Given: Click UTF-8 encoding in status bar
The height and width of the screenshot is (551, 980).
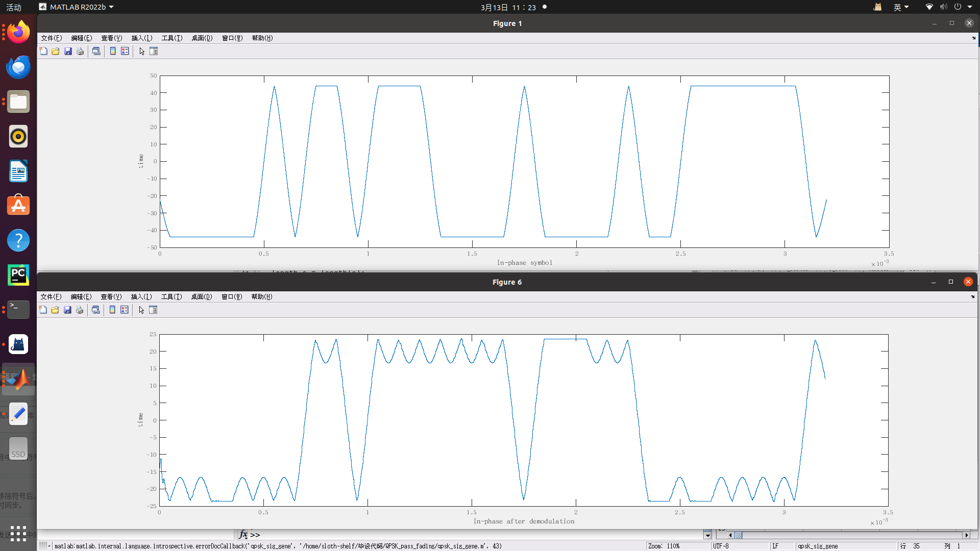Looking at the screenshot, I should pos(721,546).
